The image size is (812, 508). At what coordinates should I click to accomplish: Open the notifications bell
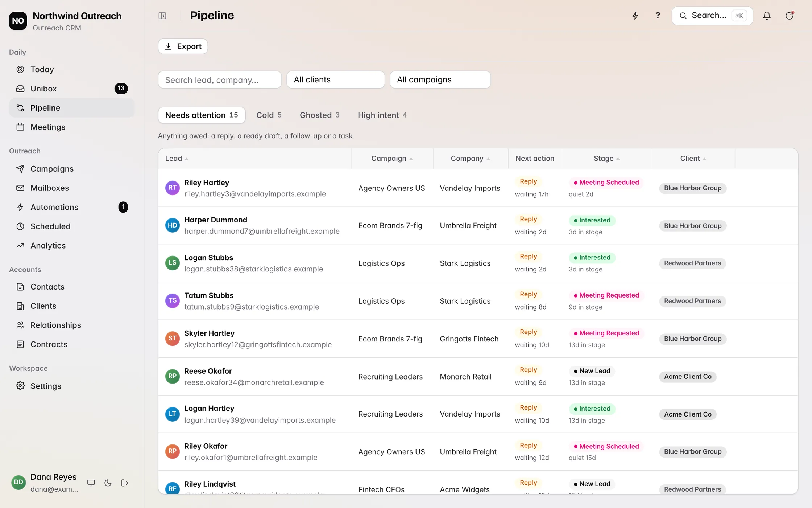click(x=767, y=16)
